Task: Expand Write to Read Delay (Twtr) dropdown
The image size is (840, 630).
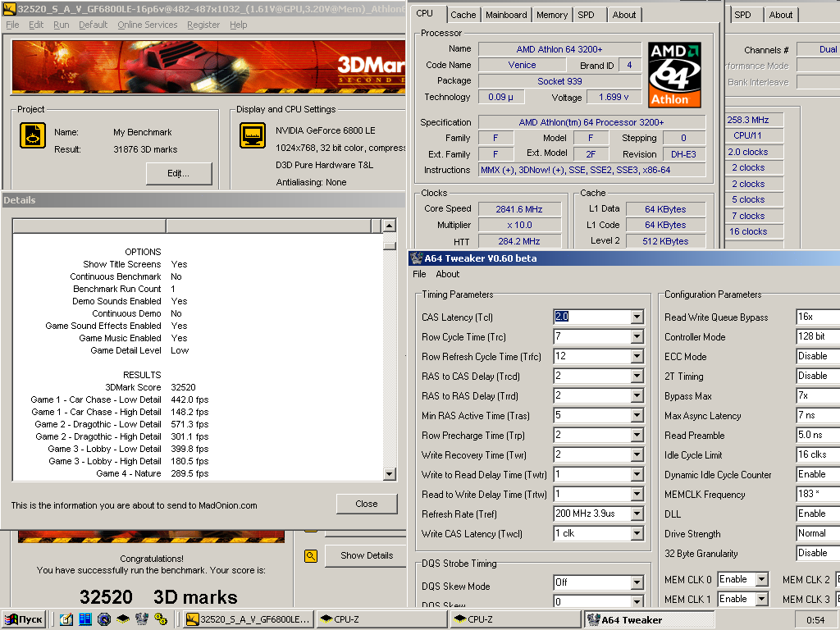Action: 637,475
